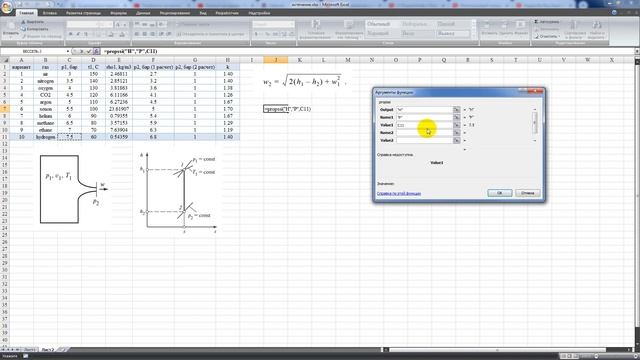Click the Вырезать cut command
This screenshot has width=640, height=360.
tap(33, 22)
